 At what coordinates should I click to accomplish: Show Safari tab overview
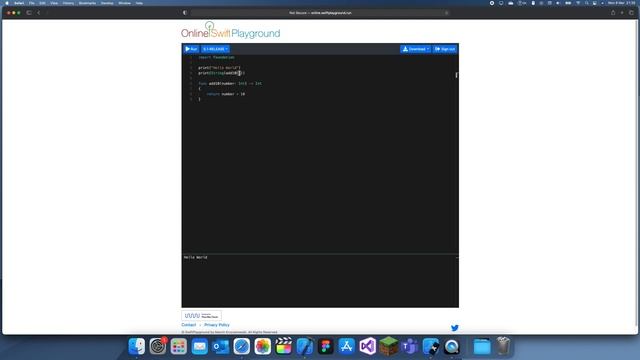(631, 13)
